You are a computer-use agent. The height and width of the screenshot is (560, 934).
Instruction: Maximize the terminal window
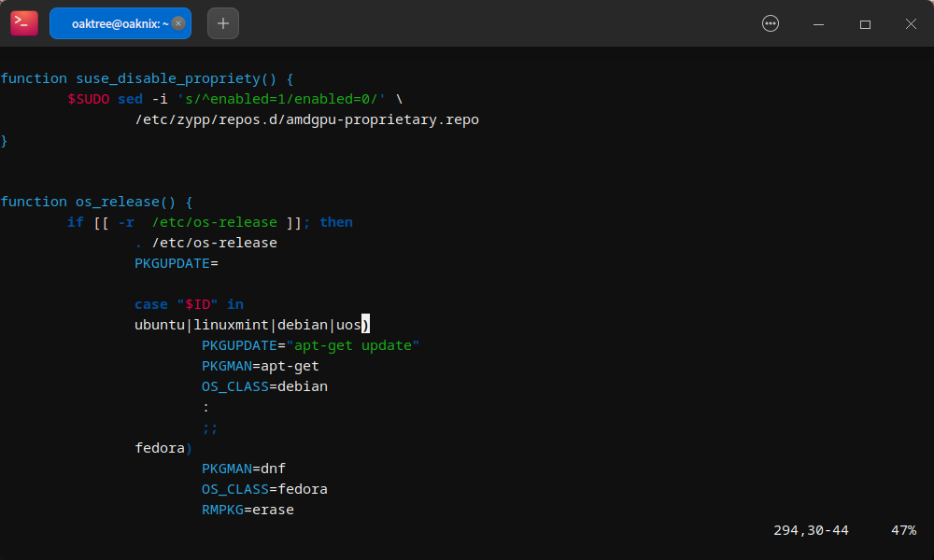(865, 24)
